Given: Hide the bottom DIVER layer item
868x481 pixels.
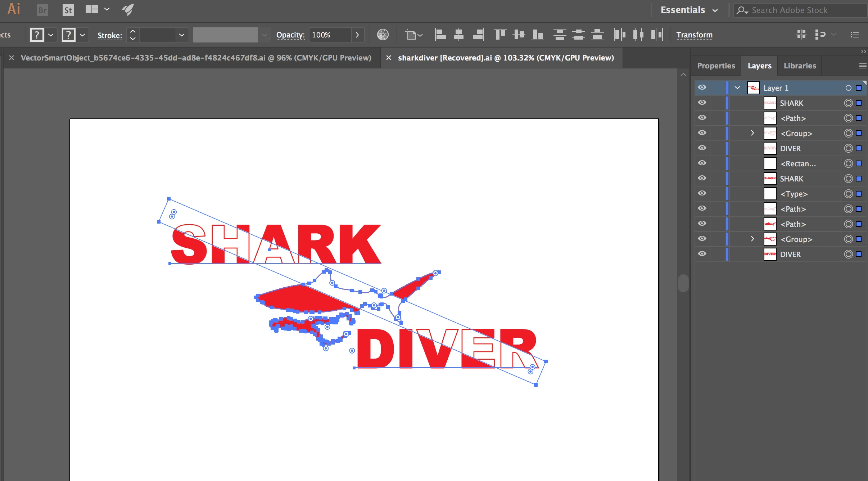Looking at the screenshot, I should pyautogui.click(x=702, y=254).
